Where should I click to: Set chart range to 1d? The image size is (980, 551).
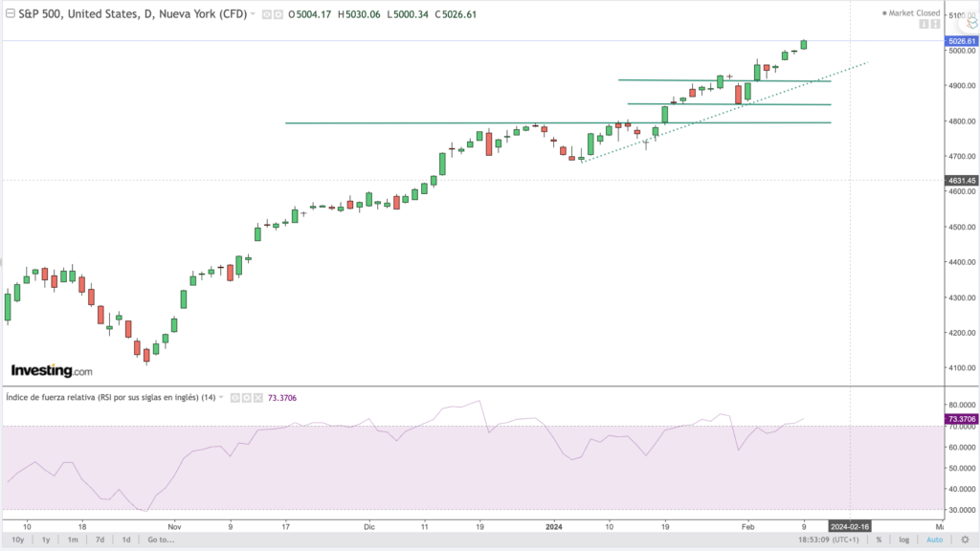click(126, 540)
